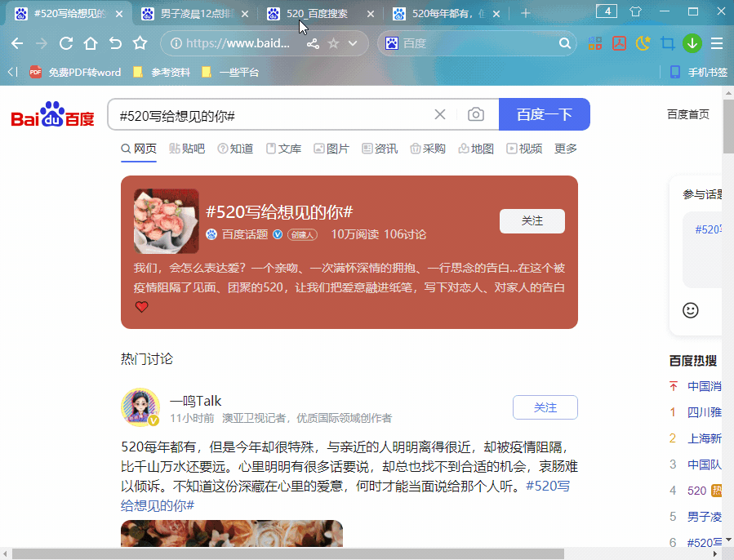Expand the address bar dropdown arrow

pos(353,43)
